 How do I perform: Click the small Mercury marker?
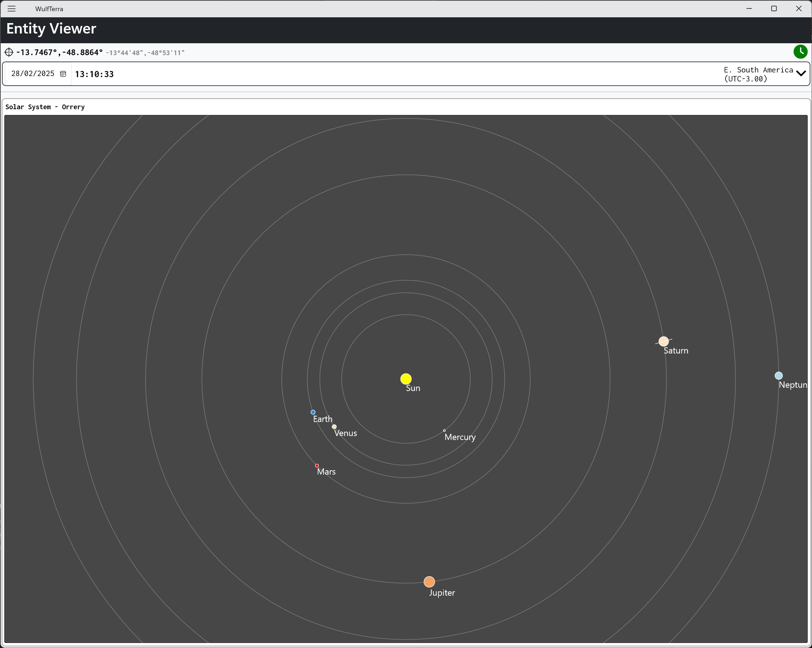445,430
